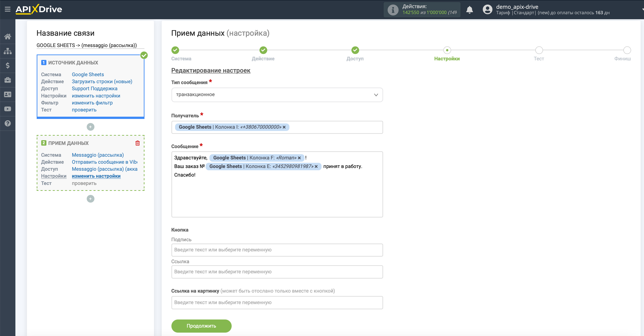Open the briefcase sidebar icon
The width and height of the screenshot is (644, 336).
(7, 80)
